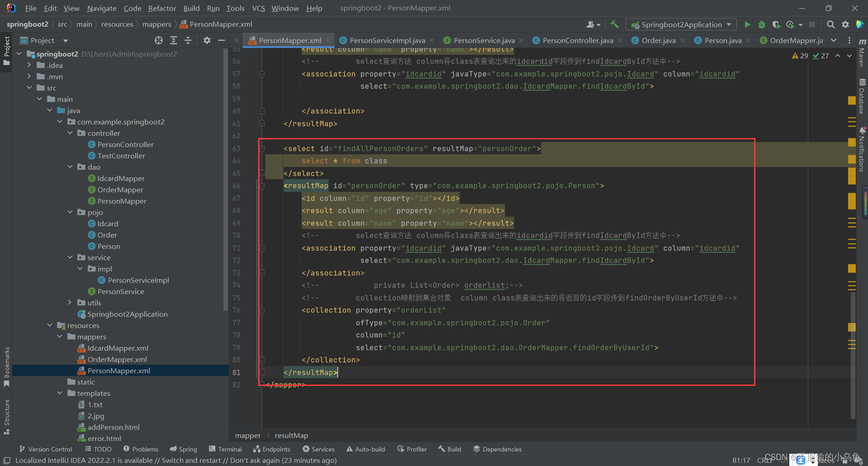The image size is (868, 466).
Task: Select PersonServiceImpl in project tree
Action: (138, 280)
